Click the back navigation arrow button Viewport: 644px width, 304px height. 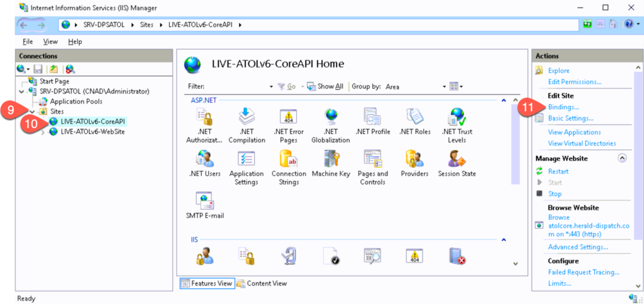click(28, 24)
